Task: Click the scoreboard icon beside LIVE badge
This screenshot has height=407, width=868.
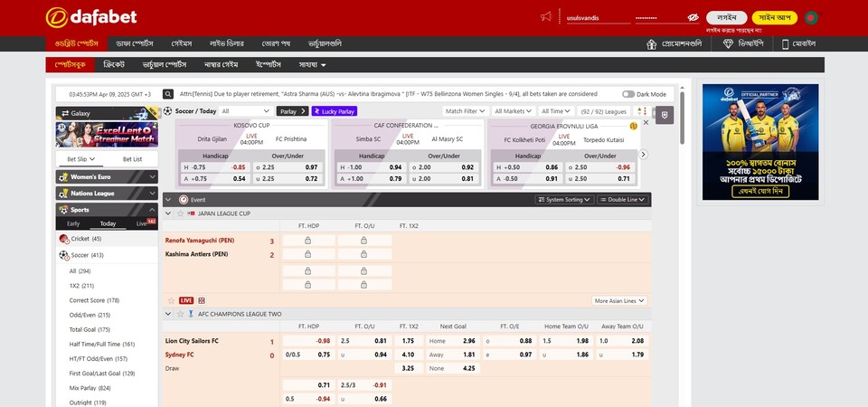Action: click(x=201, y=300)
